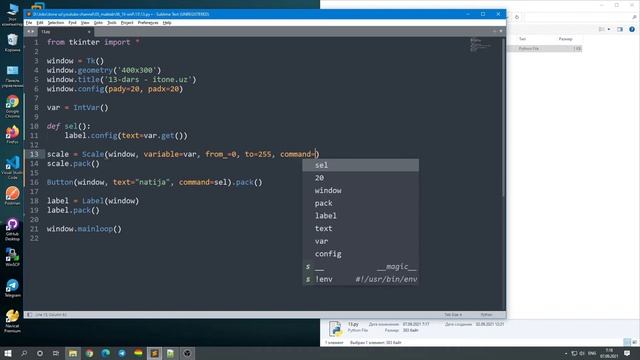Launch Google Chrome desktop shortcut
640x360 pixels.
click(x=12, y=106)
